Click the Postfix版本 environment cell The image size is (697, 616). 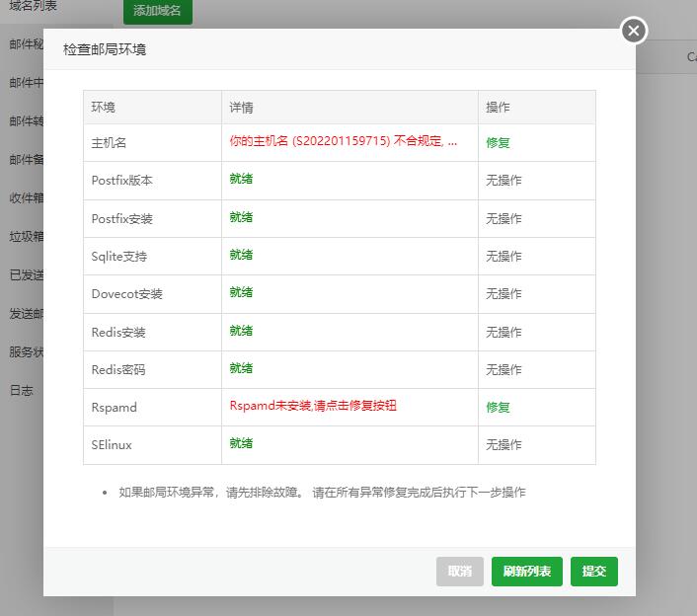152,181
